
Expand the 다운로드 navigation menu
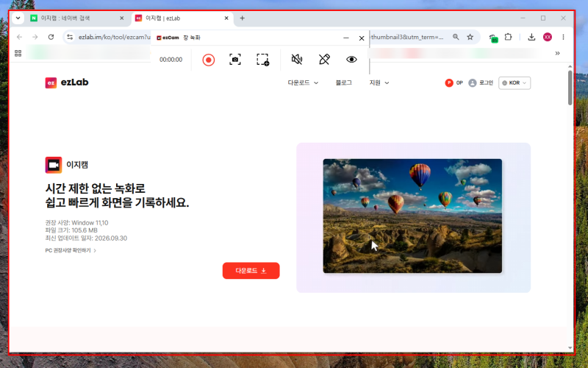303,82
